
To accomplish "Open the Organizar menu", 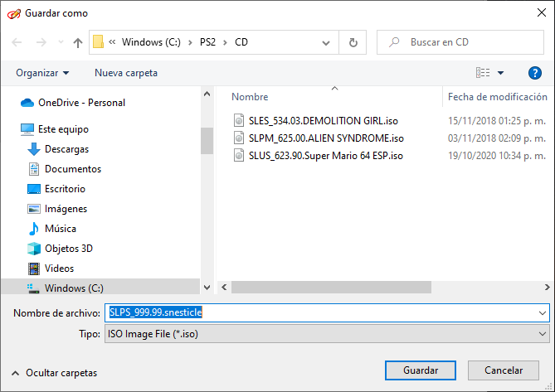I will coord(42,73).
